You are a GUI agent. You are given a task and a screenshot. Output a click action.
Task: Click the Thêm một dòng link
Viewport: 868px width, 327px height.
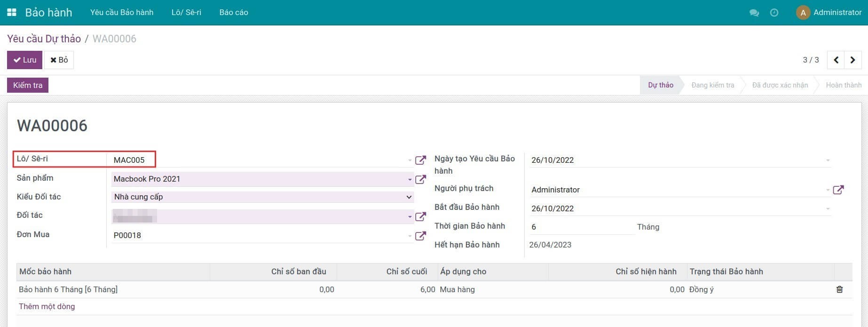pyautogui.click(x=47, y=306)
